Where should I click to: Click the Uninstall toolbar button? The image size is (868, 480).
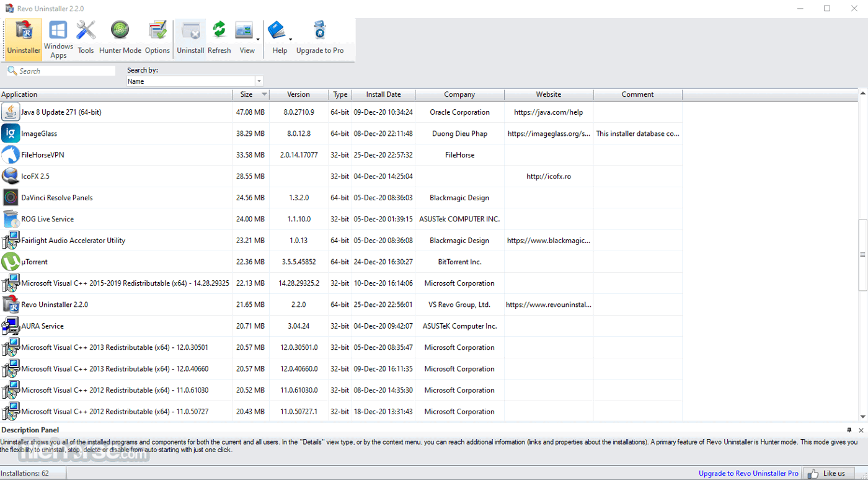pyautogui.click(x=190, y=39)
